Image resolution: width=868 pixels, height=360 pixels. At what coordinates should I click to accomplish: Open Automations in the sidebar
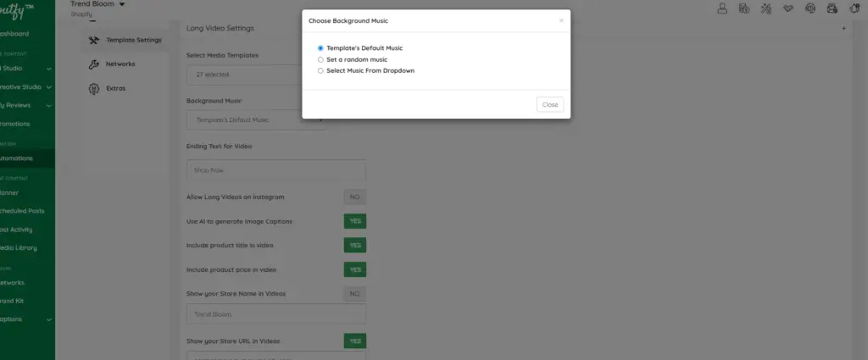tap(27, 158)
